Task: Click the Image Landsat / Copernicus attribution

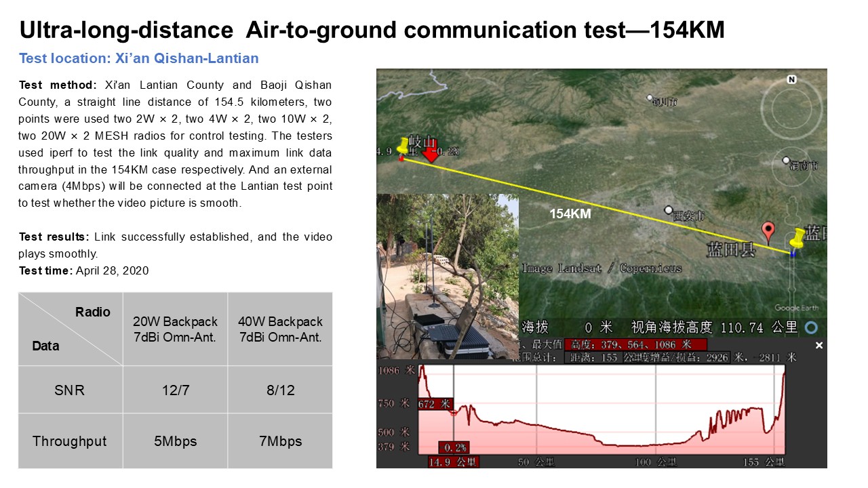Action: point(601,268)
